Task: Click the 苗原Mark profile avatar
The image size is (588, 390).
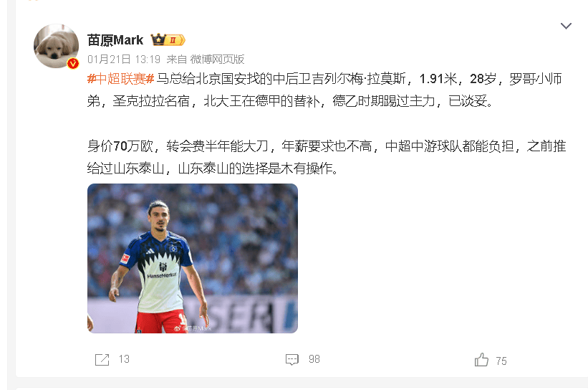Action: coord(57,46)
